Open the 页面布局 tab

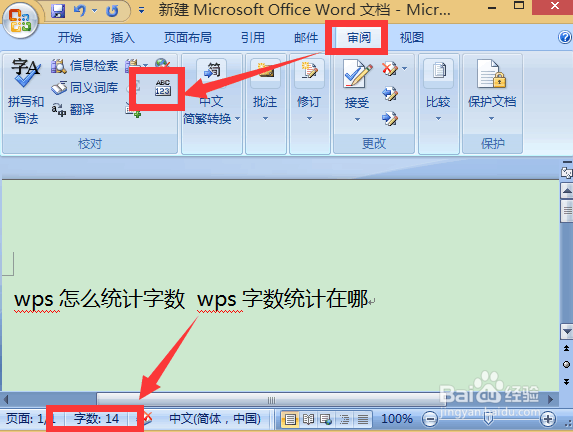187,37
